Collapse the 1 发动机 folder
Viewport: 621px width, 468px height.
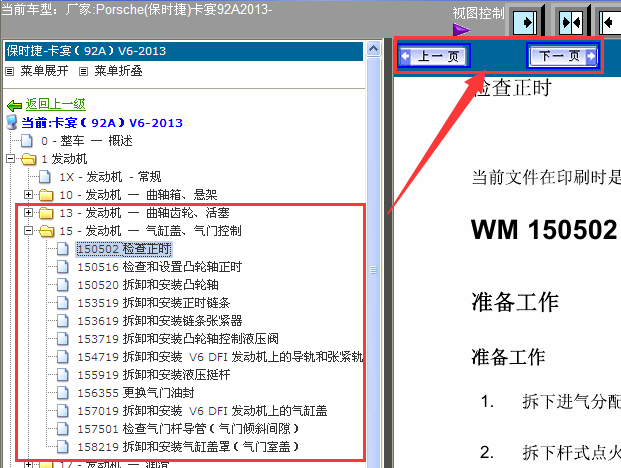[11, 159]
